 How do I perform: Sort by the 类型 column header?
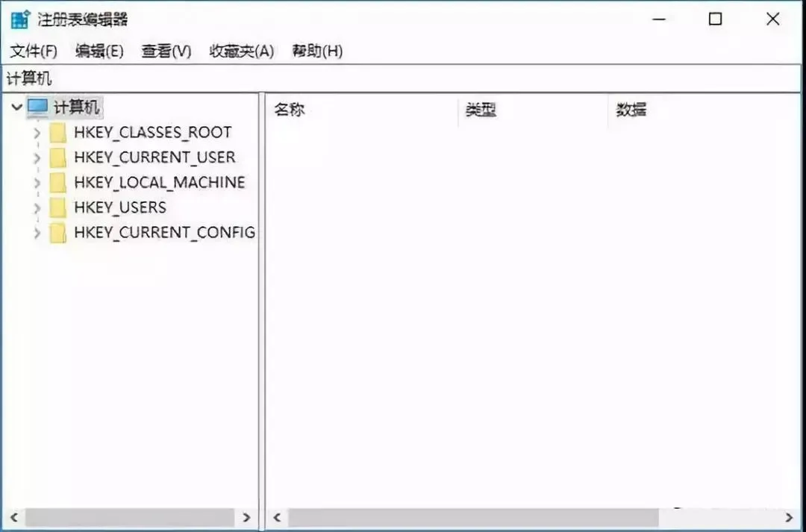481,109
